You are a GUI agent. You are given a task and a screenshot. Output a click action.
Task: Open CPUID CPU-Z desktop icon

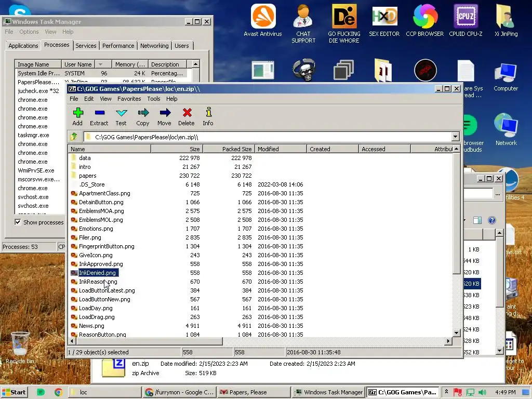click(465, 20)
